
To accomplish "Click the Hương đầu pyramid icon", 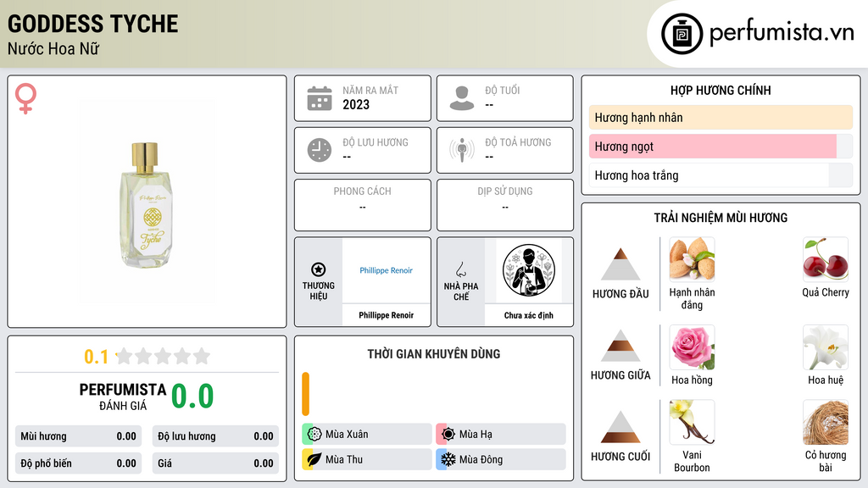I will coord(620,264).
